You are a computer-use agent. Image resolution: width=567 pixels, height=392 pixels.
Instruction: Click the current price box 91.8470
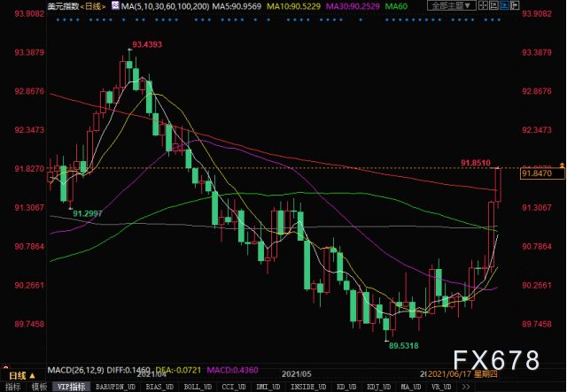(x=542, y=173)
